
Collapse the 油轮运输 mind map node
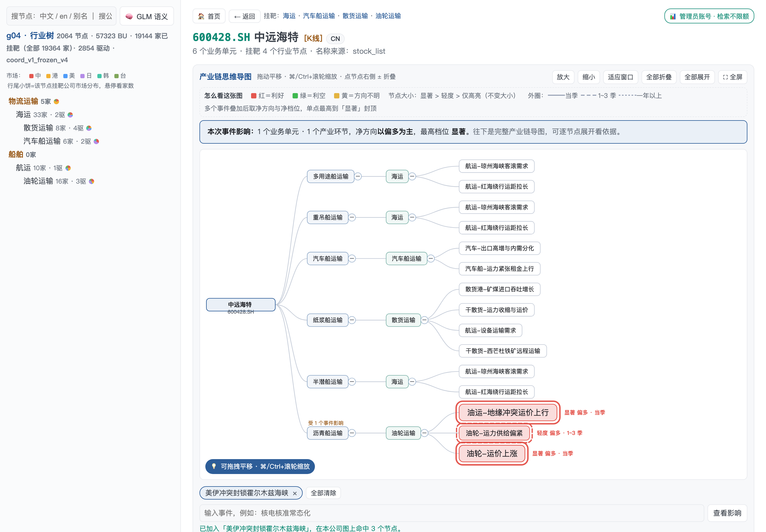point(424,433)
